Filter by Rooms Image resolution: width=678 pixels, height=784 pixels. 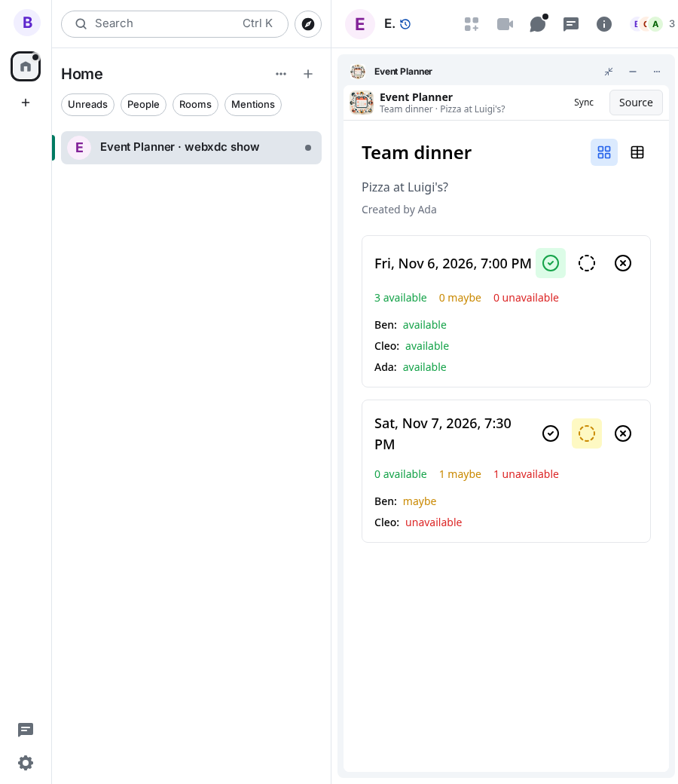click(x=195, y=105)
